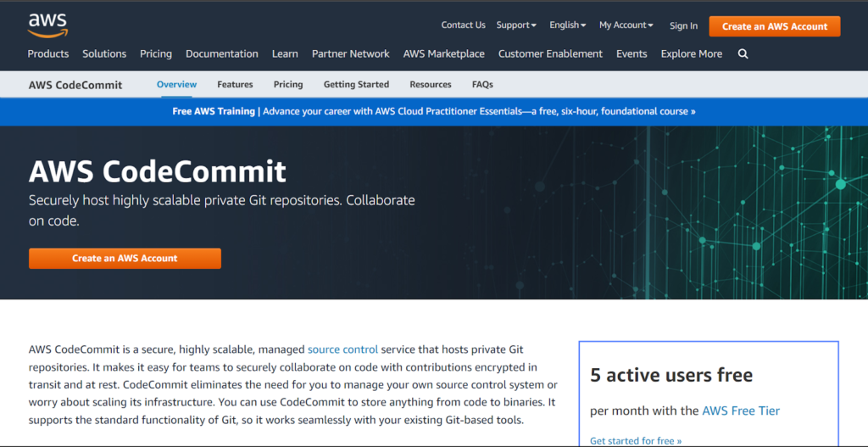
Task: Select the Overview tab
Action: tap(176, 84)
